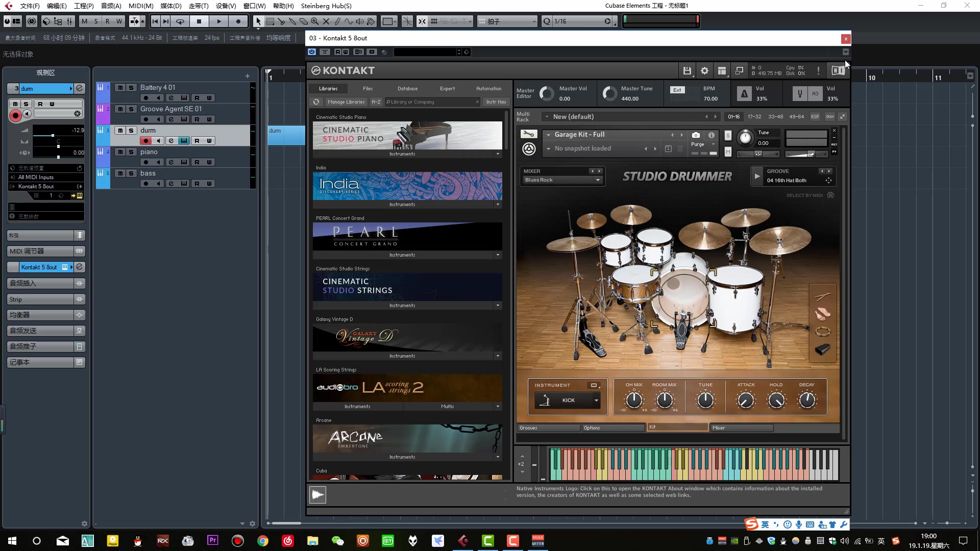Click the Instr Nav button
This screenshot has width=980, height=551.
pos(496,102)
